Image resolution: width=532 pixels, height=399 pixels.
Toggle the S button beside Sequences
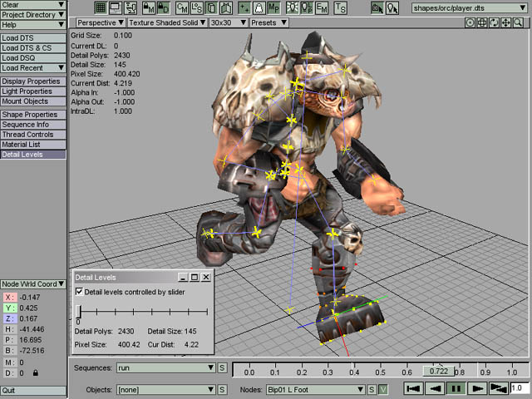tap(223, 367)
